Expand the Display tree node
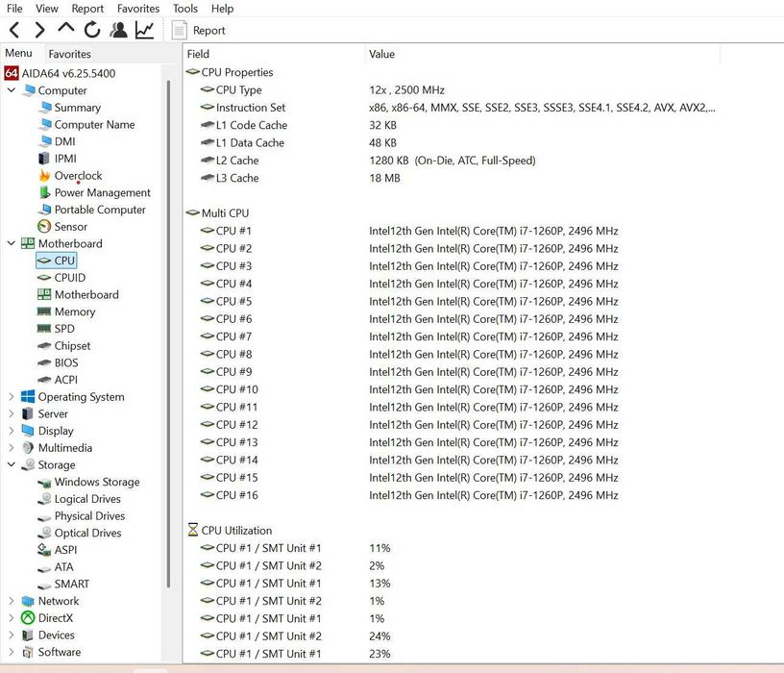 [11, 431]
